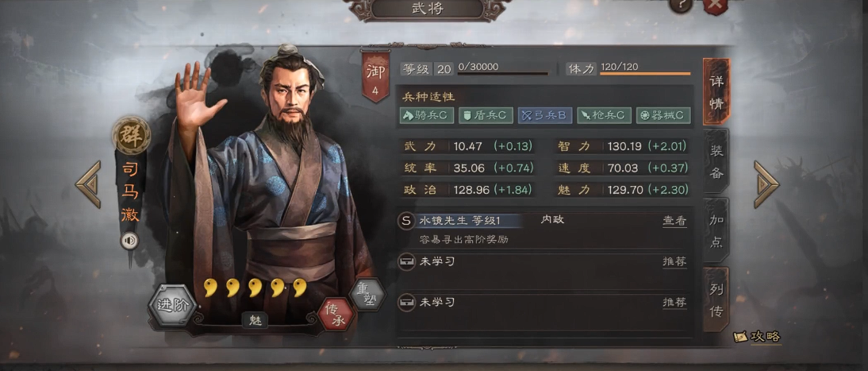Click the 传承 inherit button
Screen dimensions: 868x371
coord(336,314)
